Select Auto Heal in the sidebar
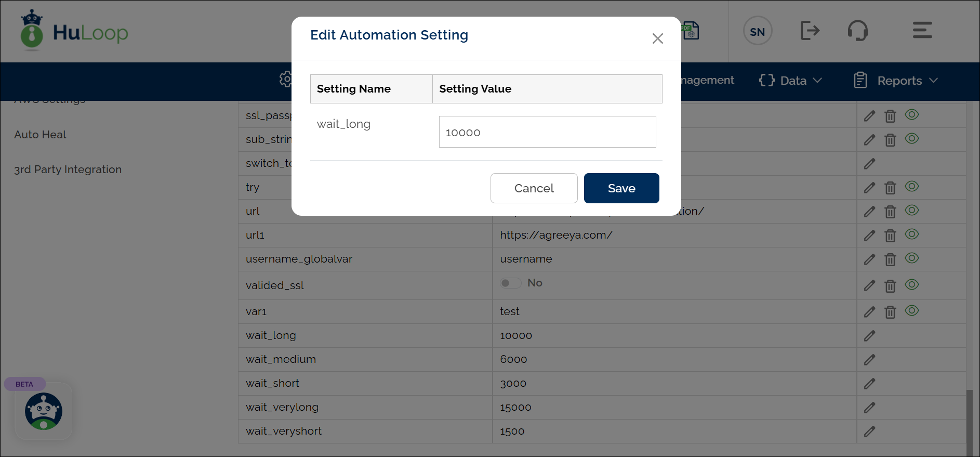This screenshot has height=457, width=980. (41, 135)
